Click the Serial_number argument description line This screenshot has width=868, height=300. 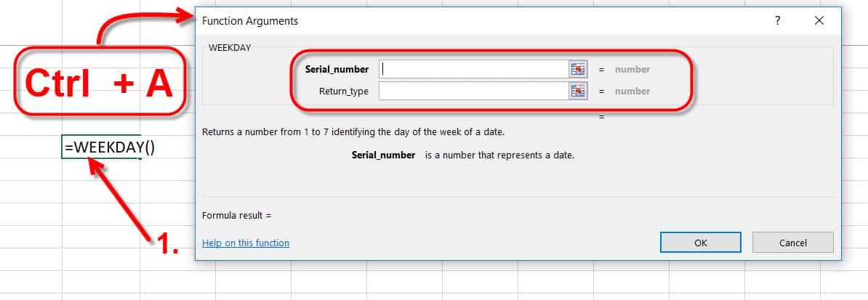[463, 155]
